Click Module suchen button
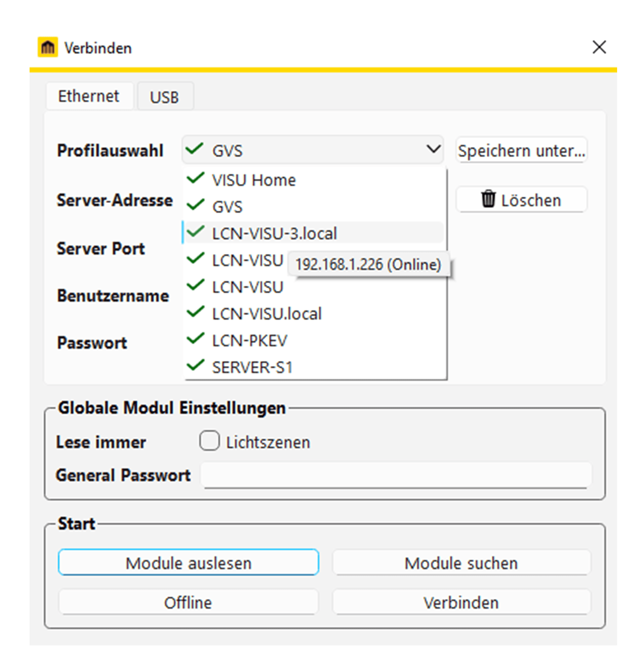 pos(461,562)
